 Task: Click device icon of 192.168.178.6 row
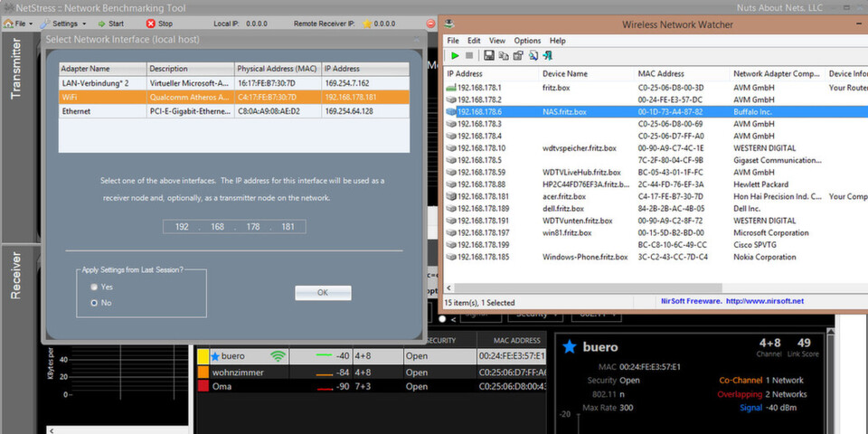tap(450, 112)
